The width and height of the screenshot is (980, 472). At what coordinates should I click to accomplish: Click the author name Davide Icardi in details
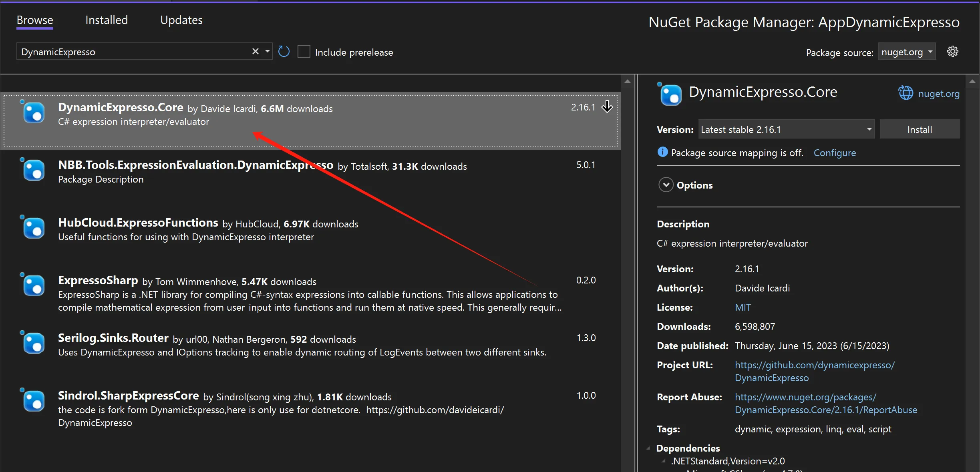coord(762,288)
